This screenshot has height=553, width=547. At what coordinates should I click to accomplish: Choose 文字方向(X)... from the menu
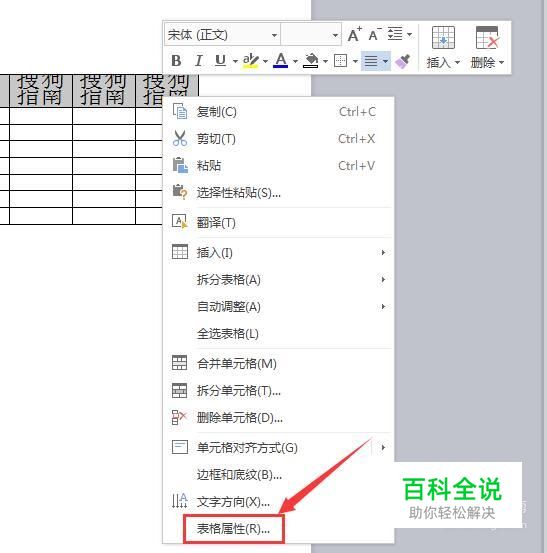tap(278, 502)
